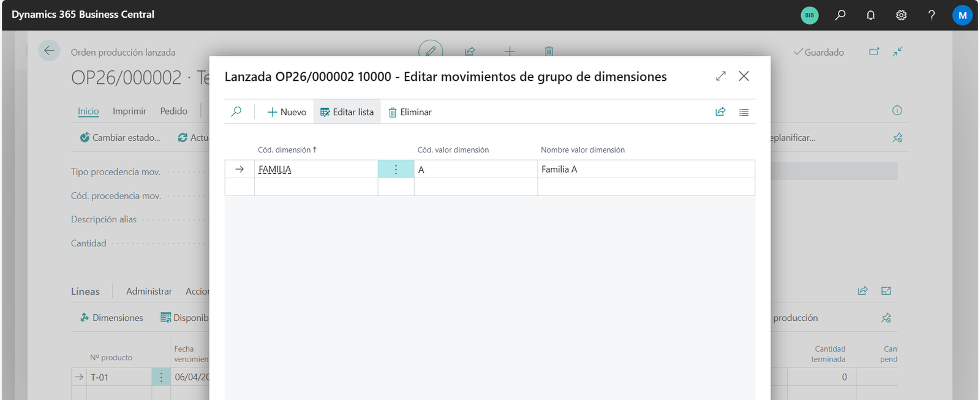Open the notifications bell in the top bar
This screenshot has height=400, width=980.
tap(870, 15)
